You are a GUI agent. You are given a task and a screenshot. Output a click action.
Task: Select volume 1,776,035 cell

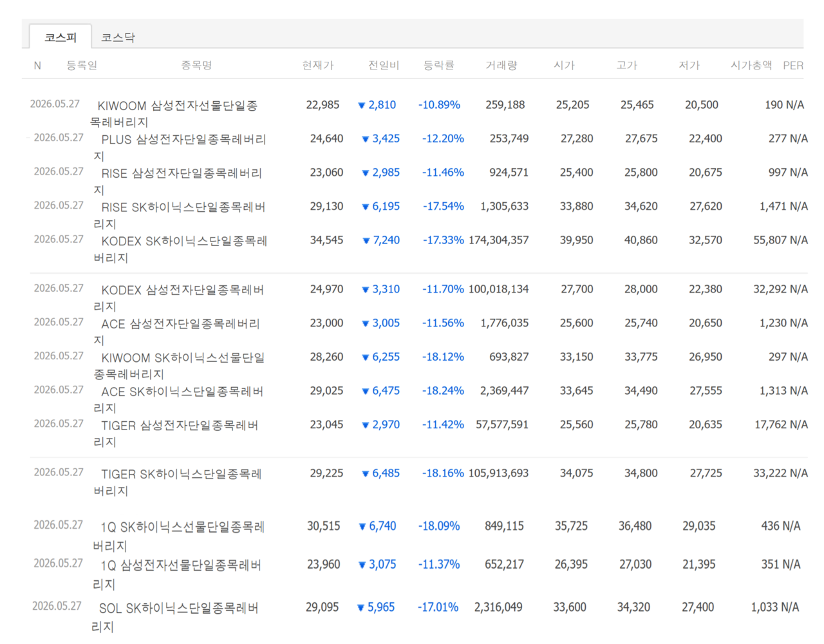505,323
